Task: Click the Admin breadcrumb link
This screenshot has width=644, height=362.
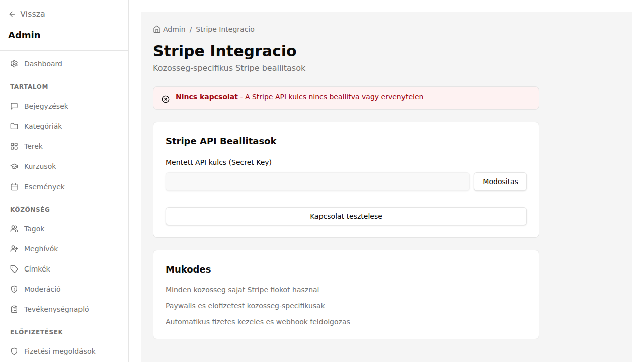Action: (x=174, y=29)
